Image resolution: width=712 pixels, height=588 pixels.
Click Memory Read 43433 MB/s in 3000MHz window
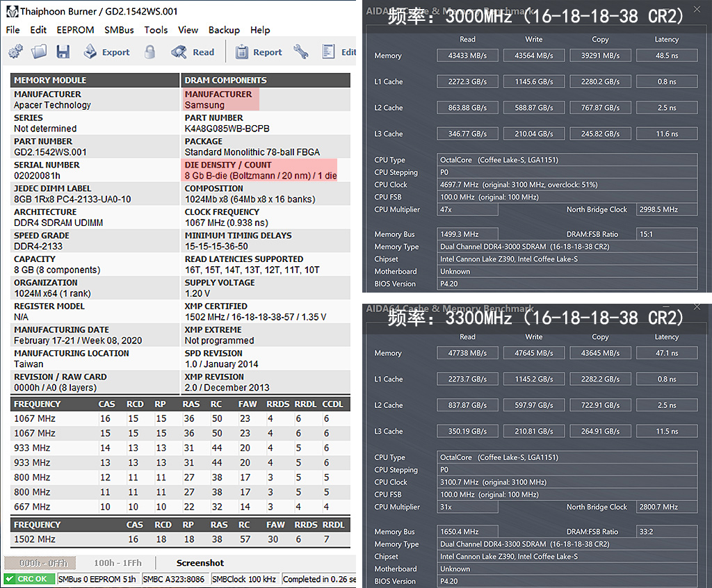467,56
